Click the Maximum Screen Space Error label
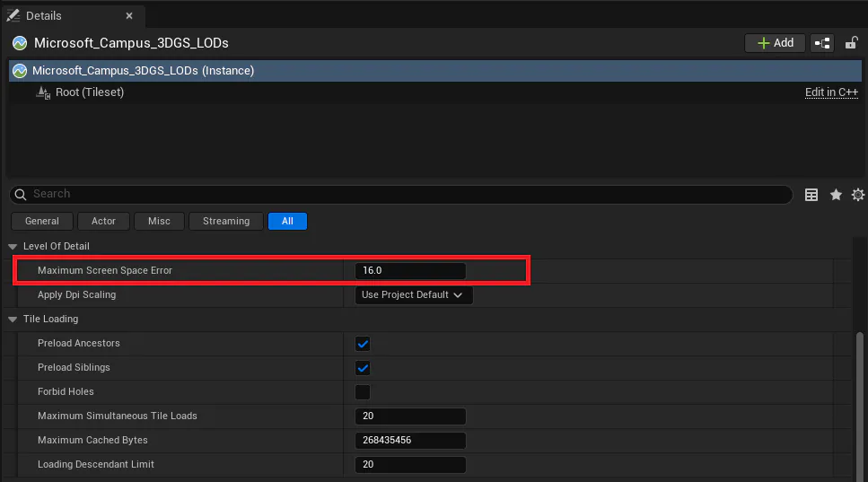 click(105, 270)
